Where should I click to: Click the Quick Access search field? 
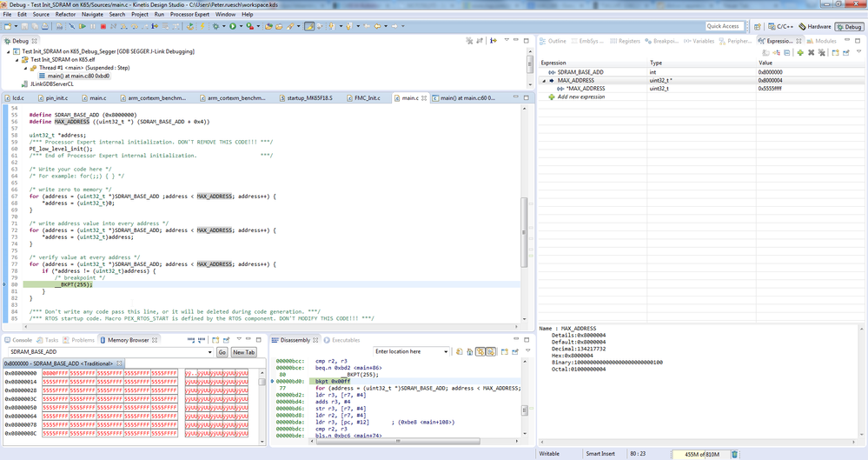coord(723,26)
